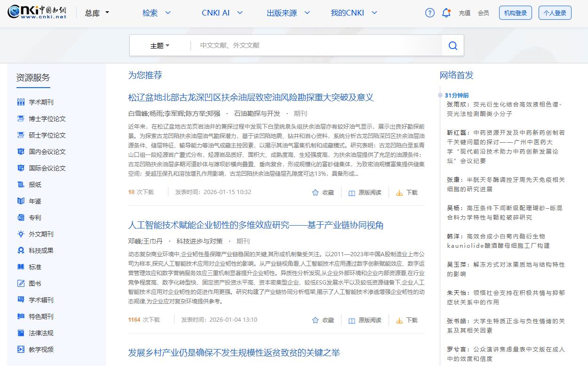The width and height of the screenshot is (588, 366).
Task: Click the 个人登录 login button
Action: (x=555, y=13)
